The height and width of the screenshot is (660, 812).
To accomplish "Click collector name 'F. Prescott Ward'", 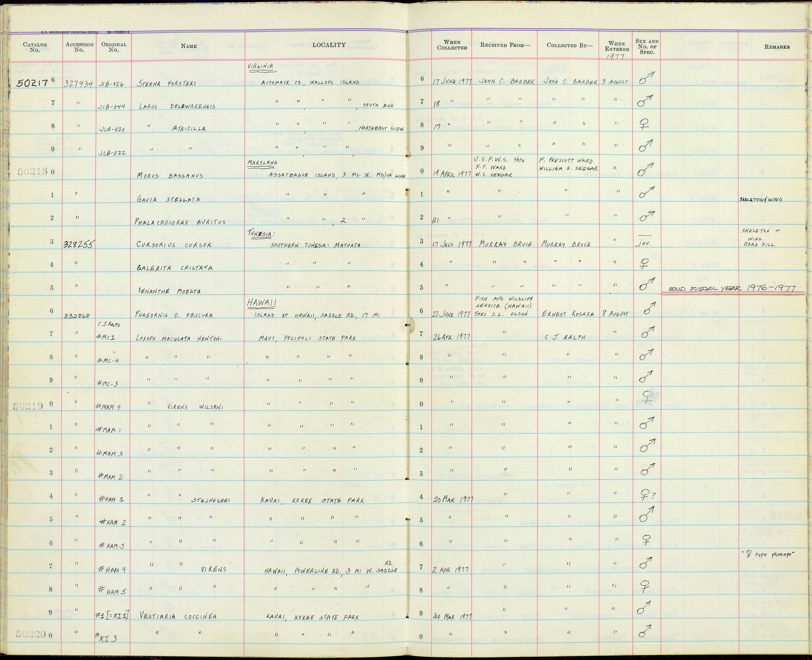I will point(566,160).
